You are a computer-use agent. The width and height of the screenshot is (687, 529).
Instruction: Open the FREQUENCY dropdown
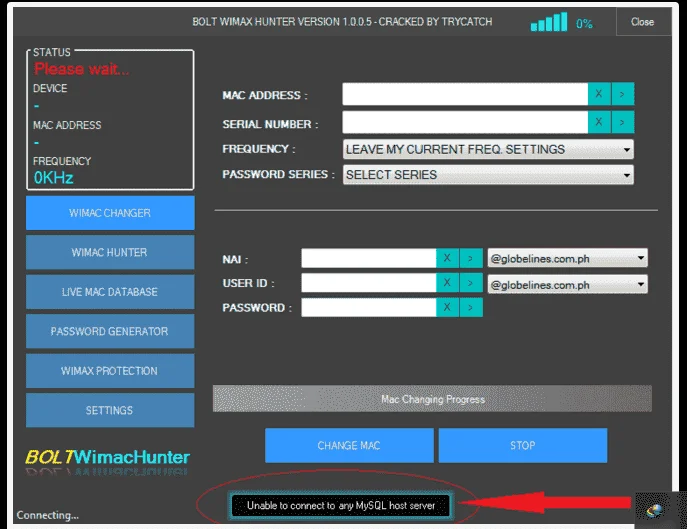[488, 149]
